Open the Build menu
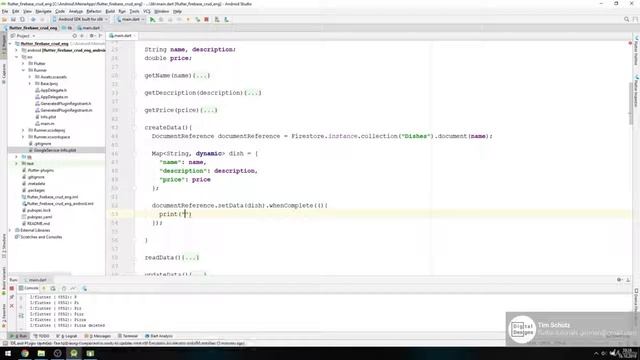This screenshot has width=640, height=360. pos(110,11)
